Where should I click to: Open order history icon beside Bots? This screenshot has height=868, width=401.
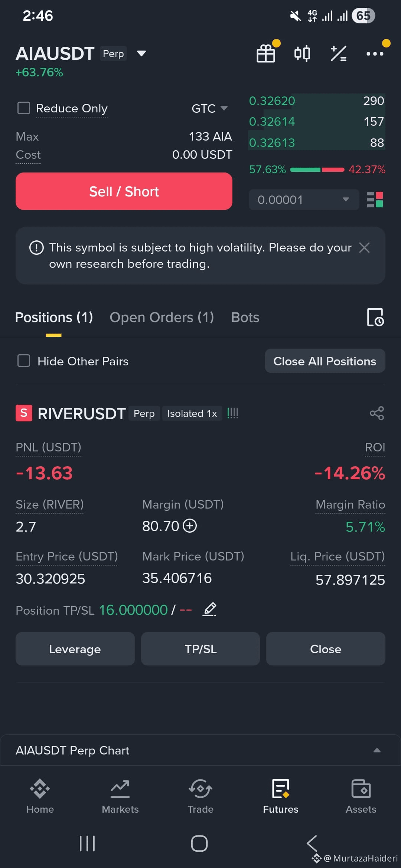tap(375, 317)
